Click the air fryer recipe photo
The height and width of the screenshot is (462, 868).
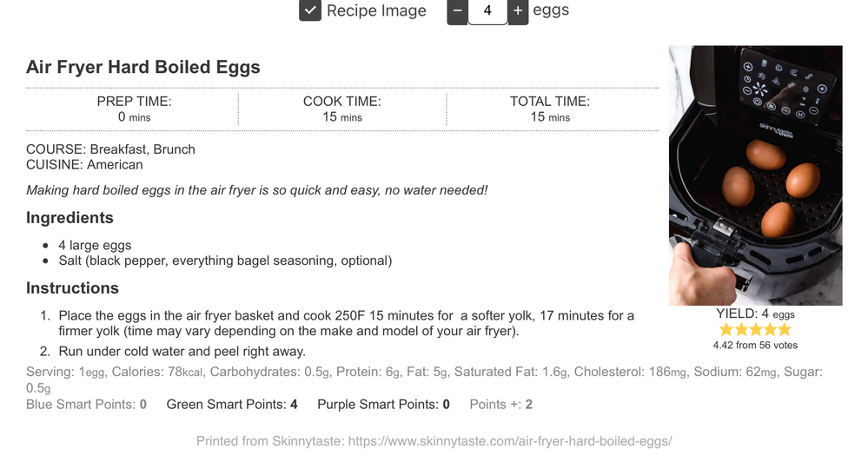(756, 175)
